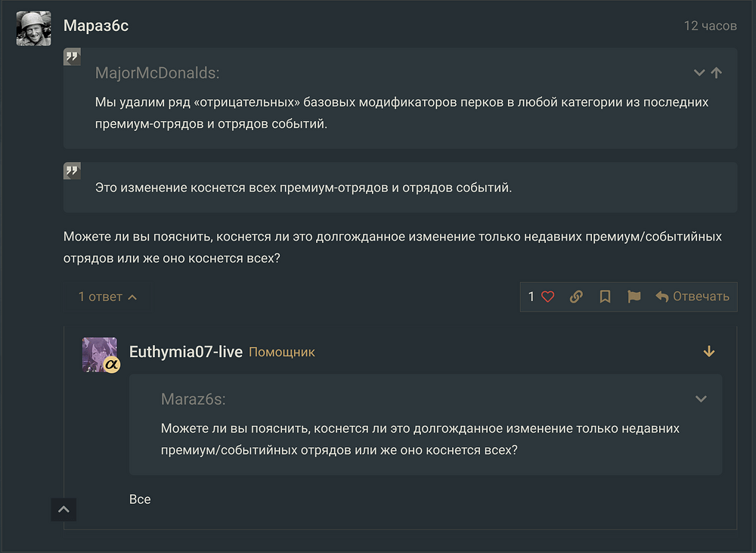Click the Отвечать reply button
Screen dimensions: 756x553
(692, 297)
